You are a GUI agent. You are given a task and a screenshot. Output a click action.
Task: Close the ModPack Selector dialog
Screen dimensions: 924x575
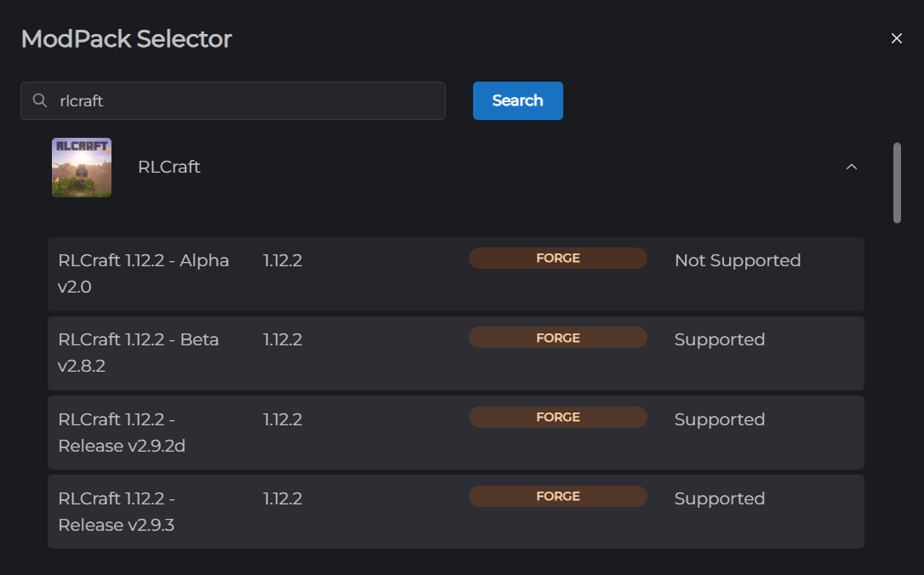(x=896, y=38)
